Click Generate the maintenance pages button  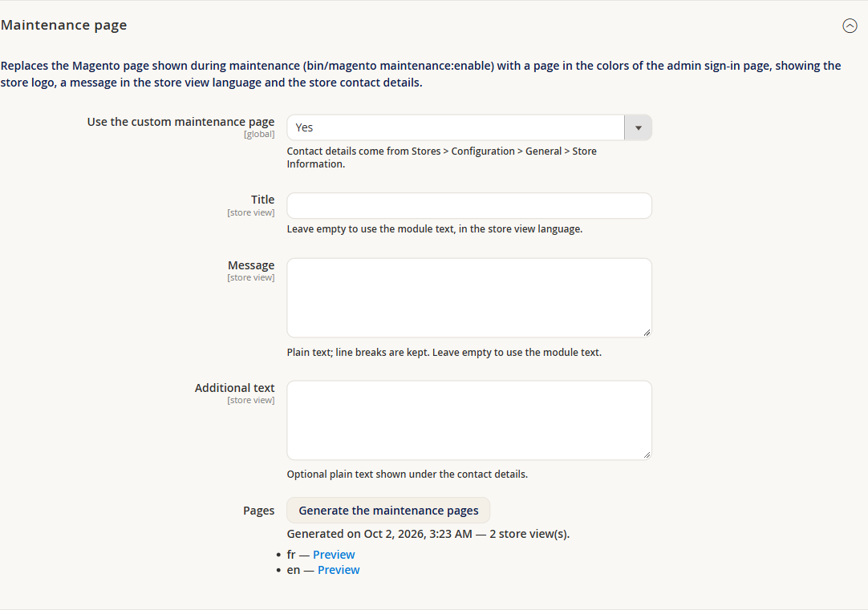[388, 511]
